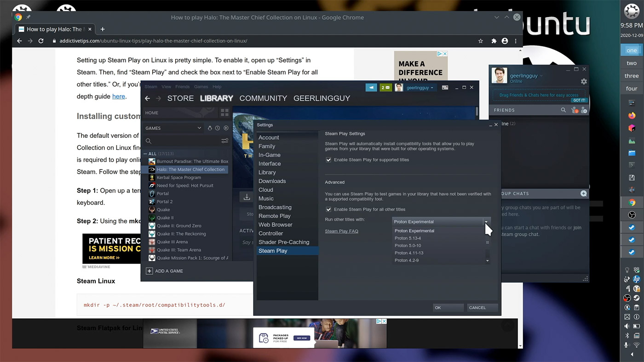Open Firefox from the side panel
Image resolution: width=644 pixels, height=362 pixels.
point(632,115)
